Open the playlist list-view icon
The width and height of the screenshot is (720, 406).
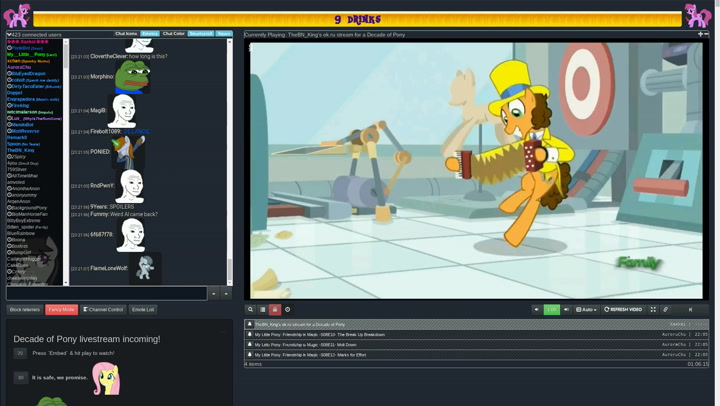[263, 310]
